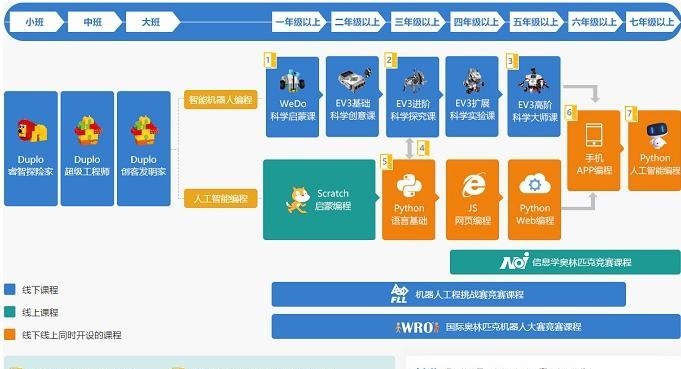Click the robot icon on Python 人工智能编程 card
This screenshot has width=681, height=369.
coord(657,135)
